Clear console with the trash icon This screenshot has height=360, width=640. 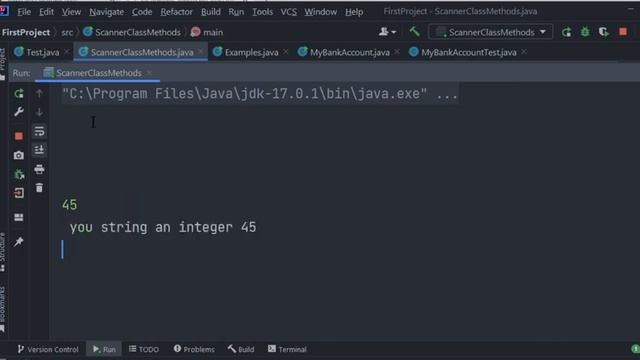click(x=39, y=188)
